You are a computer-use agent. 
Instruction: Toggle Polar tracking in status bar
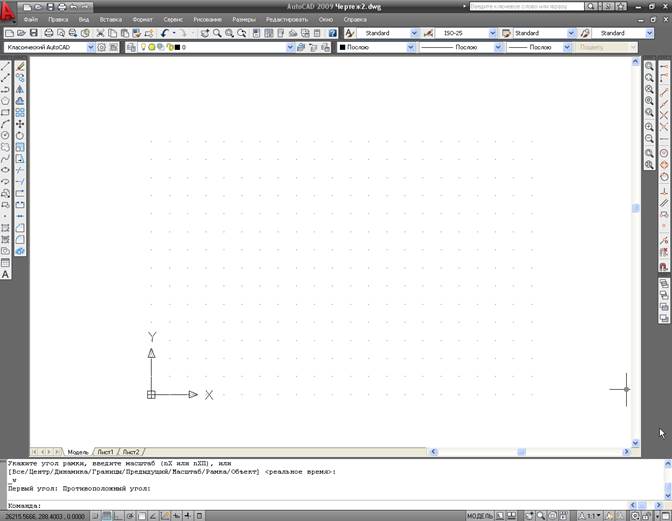pos(130,516)
